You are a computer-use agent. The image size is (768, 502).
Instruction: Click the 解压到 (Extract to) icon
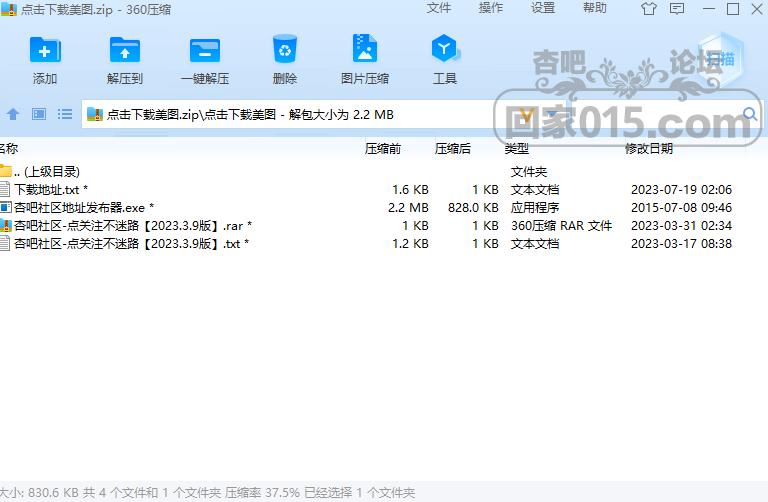pyautogui.click(x=124, y=49)
